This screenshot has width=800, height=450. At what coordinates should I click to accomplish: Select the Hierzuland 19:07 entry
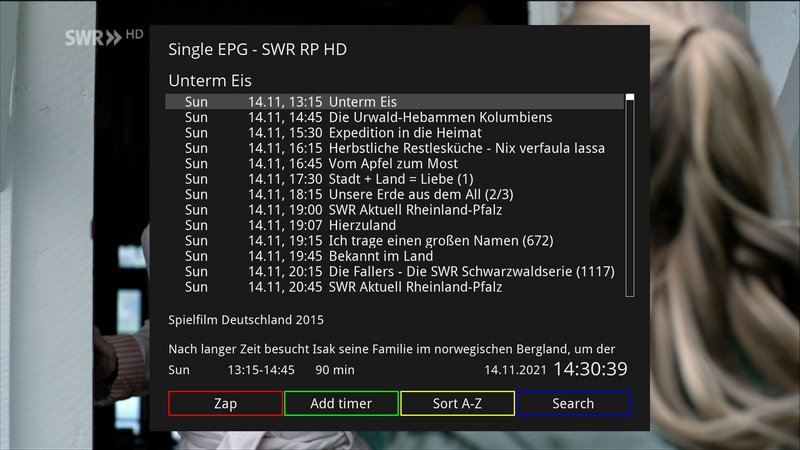(394, 225)
